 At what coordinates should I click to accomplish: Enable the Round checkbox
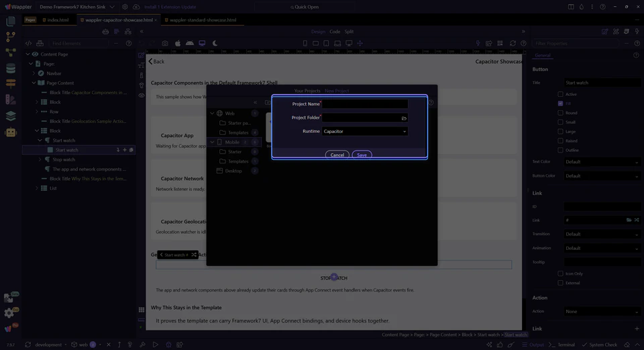coord(560,113)
